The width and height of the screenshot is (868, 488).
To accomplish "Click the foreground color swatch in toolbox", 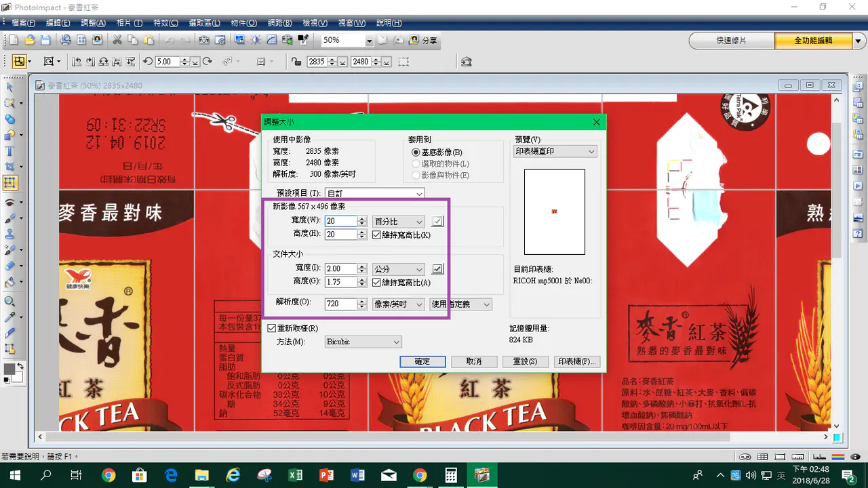I will (9, 369).
